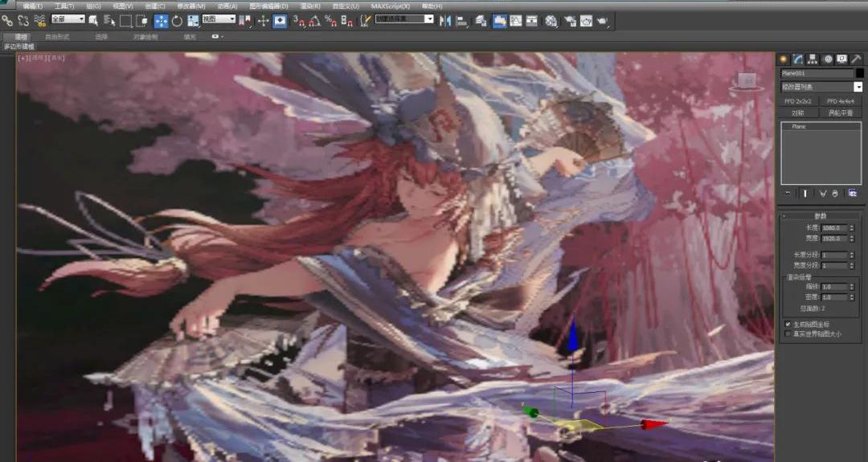Open the Modify command panel tab
868x462 pixels.
(798, 59)
